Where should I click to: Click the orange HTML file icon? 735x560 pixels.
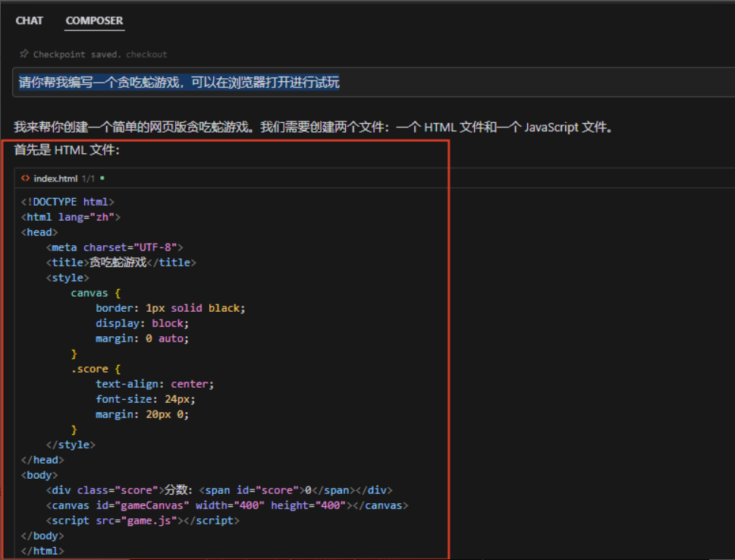[25, 178]
